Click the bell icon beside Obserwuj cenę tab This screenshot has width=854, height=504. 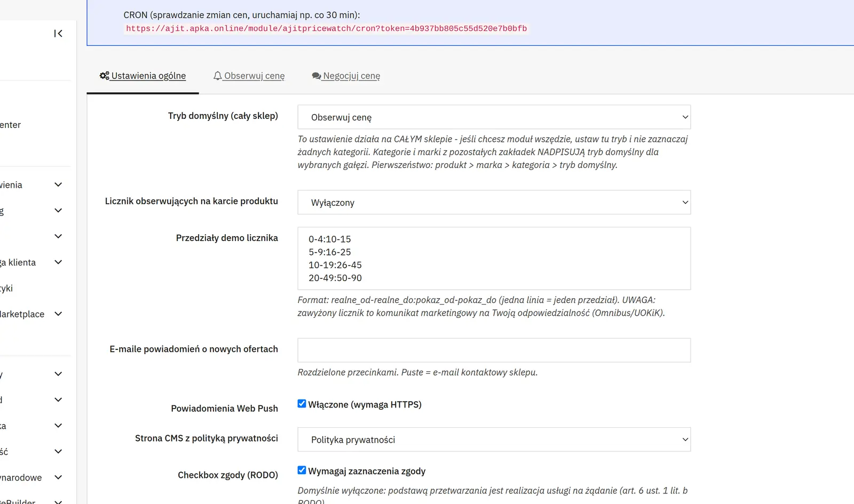(218, 76)
